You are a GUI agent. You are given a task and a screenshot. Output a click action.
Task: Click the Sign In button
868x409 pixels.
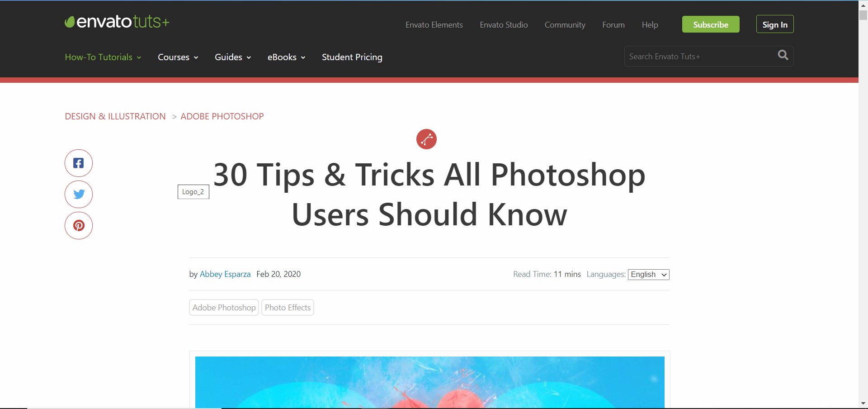775,24
